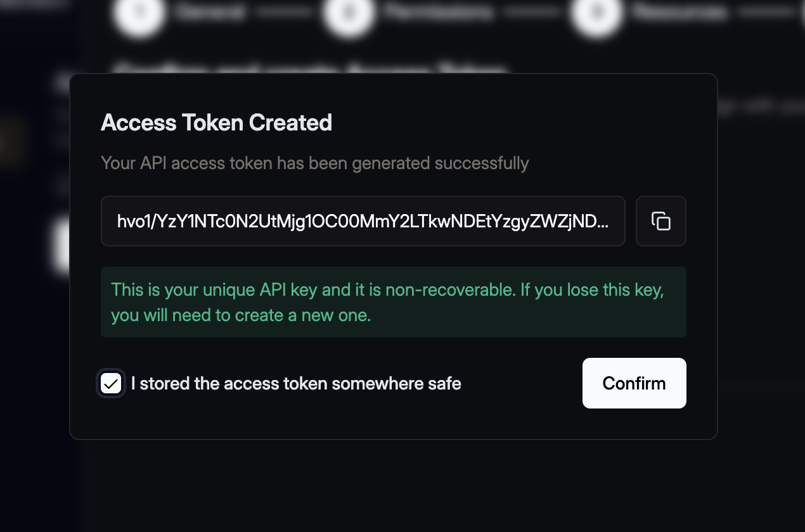Click the Permissions step circle icon
The image size is (805, 532).
[348, 13]
